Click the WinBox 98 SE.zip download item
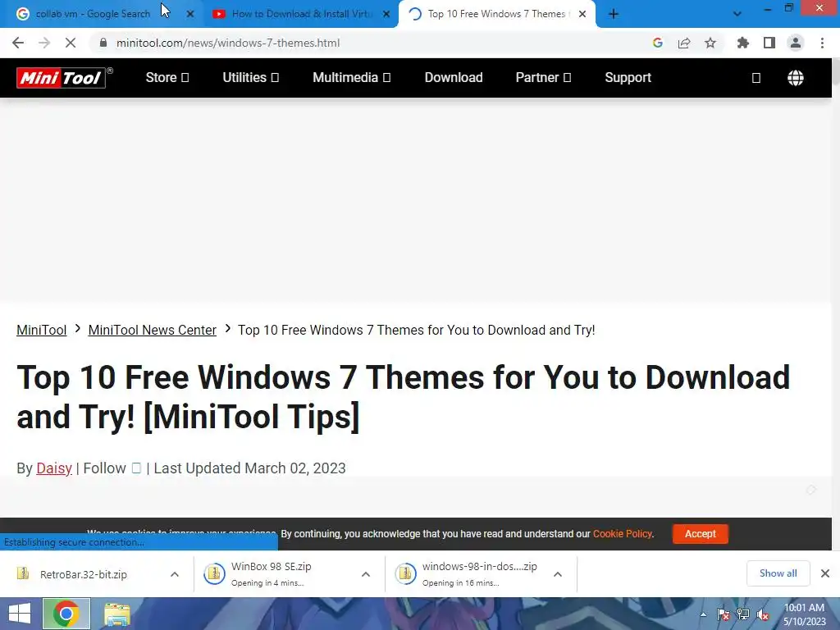Image resolution: width=840 pixels, height=630 pixels. 271,573
